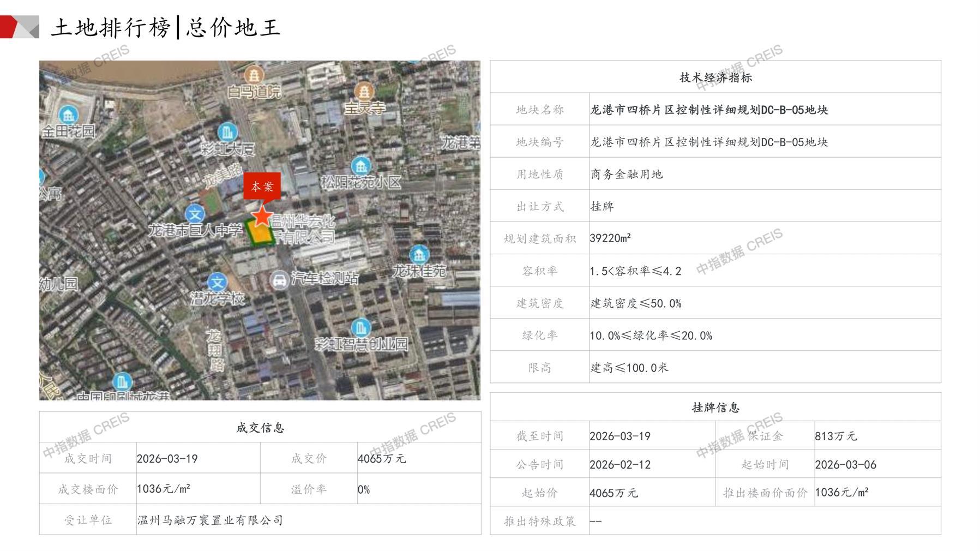The height and width of the screenshot is (551, 980).
Task: Click the red star marker on map
Action: (x=262, y=216)
